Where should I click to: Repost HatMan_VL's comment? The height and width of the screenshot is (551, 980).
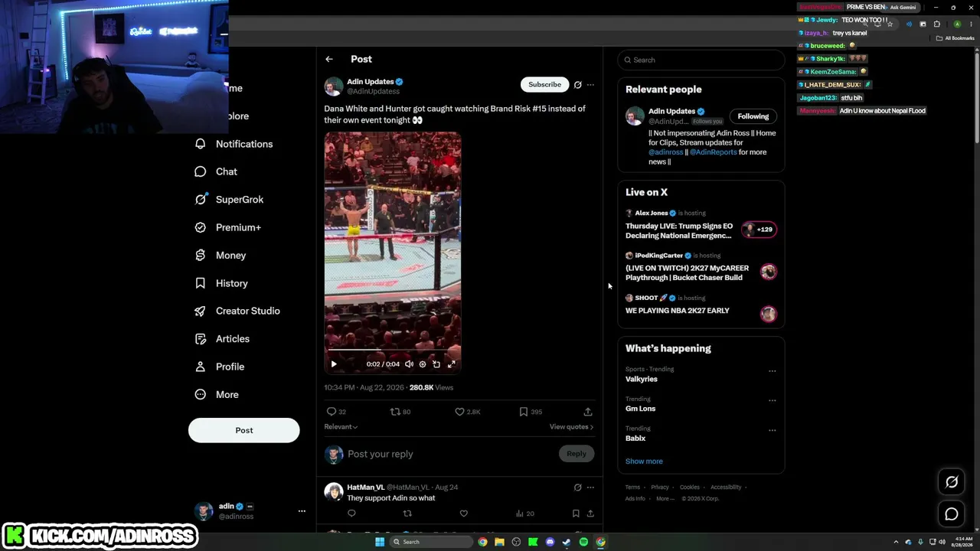[x=407, y=514]
